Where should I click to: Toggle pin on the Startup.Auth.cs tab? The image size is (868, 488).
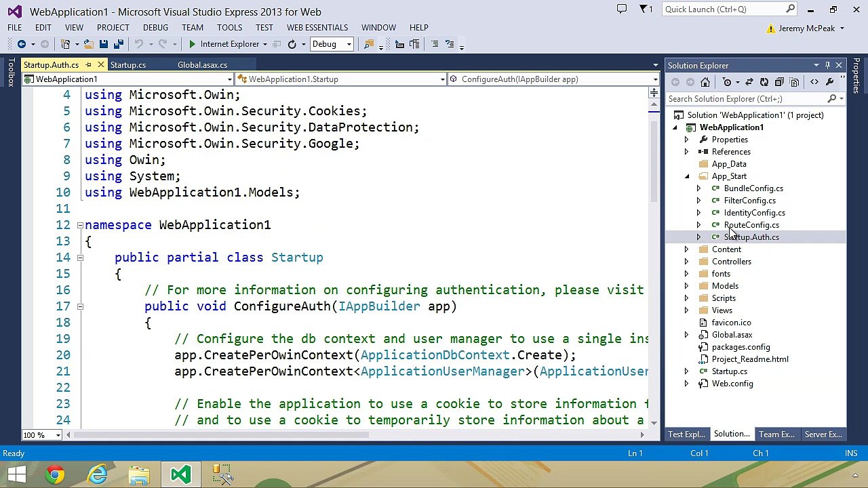[x=87, y=65]
